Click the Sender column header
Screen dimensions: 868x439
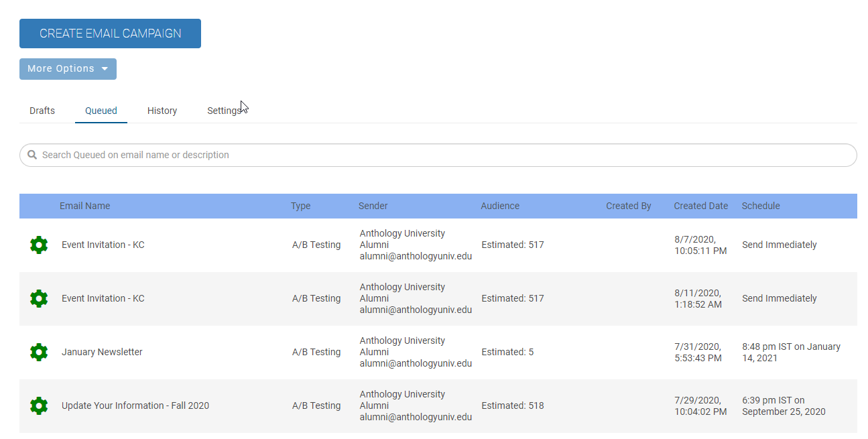click(x=373, y=206)
